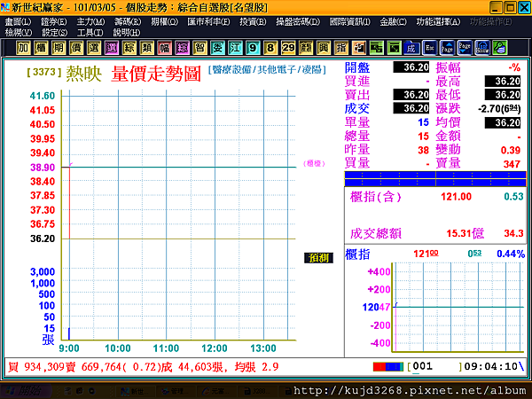Click the yellow 綜 toolbar icon

coord(129,48)
